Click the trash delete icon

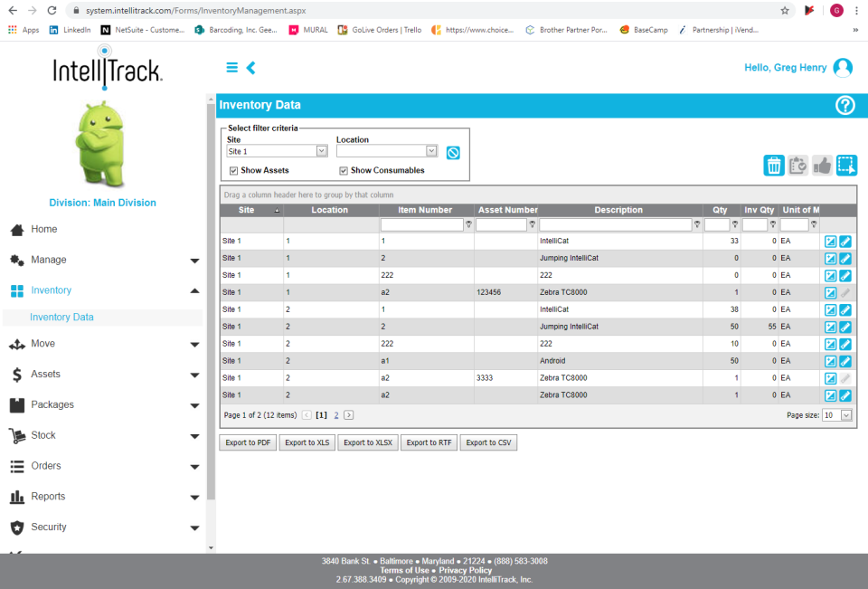tap(774, 166)
